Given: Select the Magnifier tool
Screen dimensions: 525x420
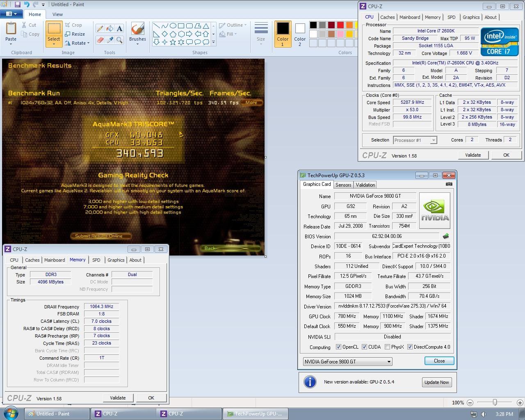Looking at the screenshot, I should 119,40.
